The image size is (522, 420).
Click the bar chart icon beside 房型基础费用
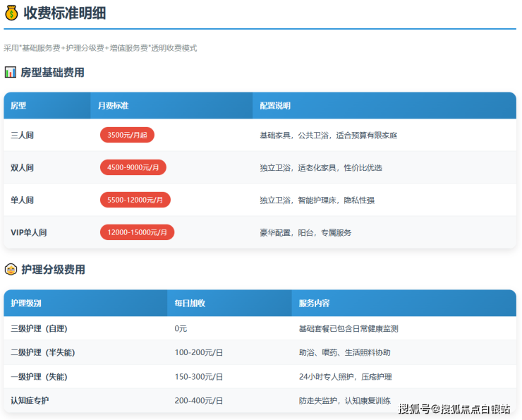click(11, 72)
